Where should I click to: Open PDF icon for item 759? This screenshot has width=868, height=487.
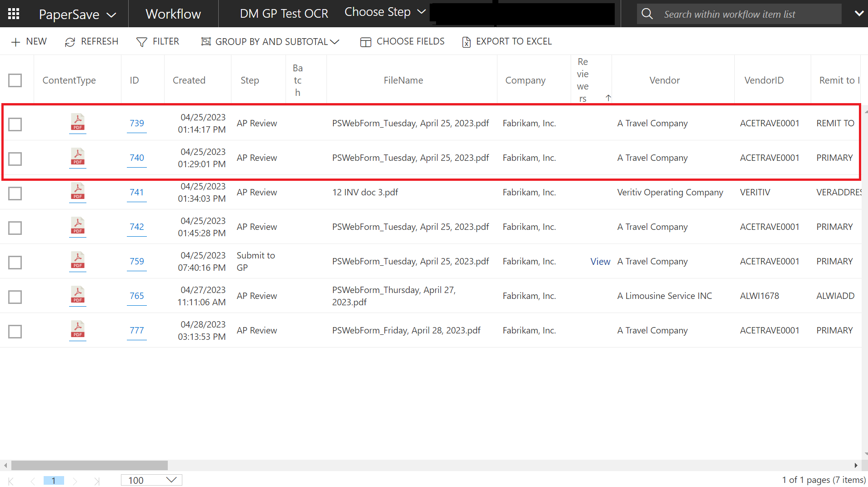point(78,260)
